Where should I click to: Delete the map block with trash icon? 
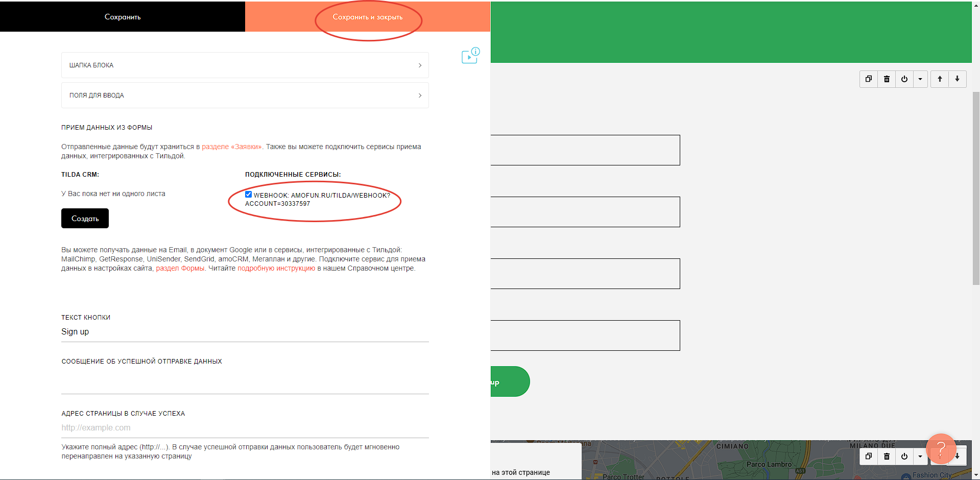(x=887, y=457)
